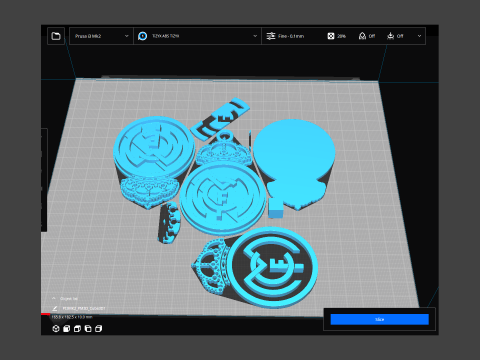Click the print job name text
The image size is (480, 360).
coord(84,308)
